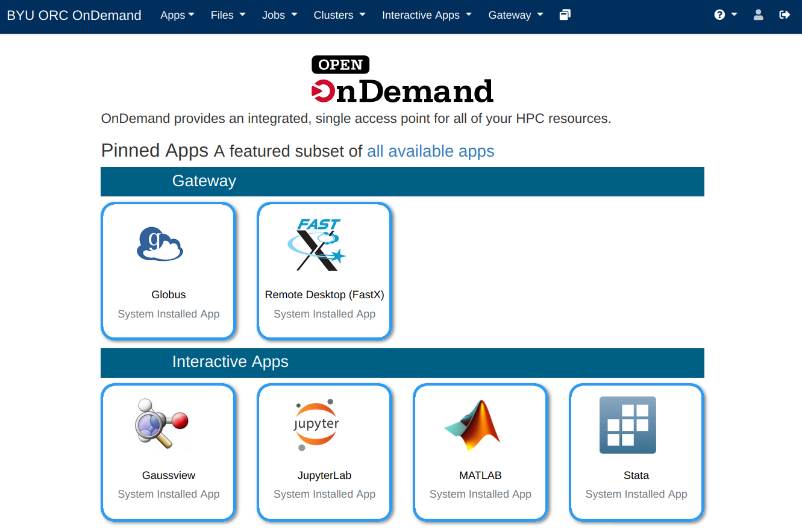The image size is (802, 532).
Task: Expand the Files dropdown menu
Action: (228, 15)
